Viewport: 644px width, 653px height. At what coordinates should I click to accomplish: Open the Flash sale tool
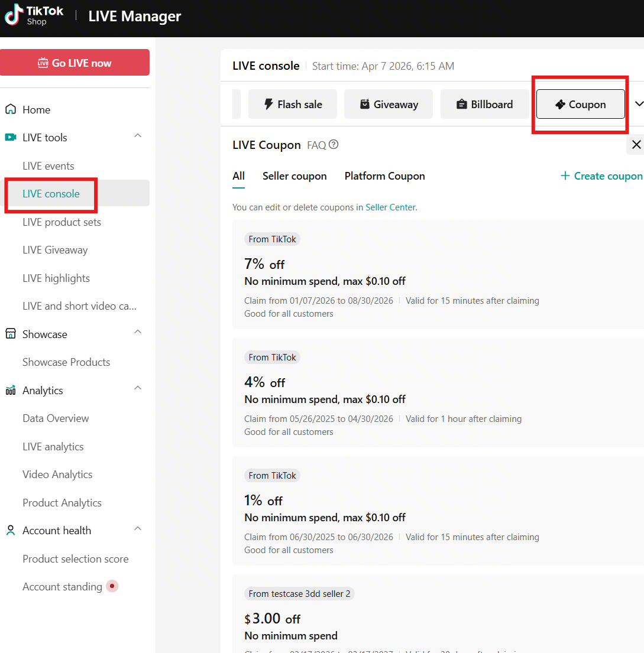pos(293,104)
